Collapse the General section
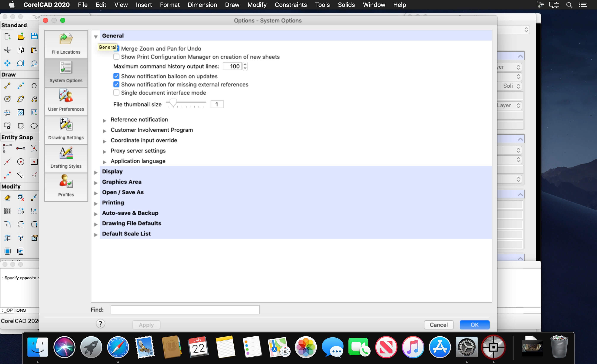The height and width of the screenshot is (364, 597). click(96, 37)
